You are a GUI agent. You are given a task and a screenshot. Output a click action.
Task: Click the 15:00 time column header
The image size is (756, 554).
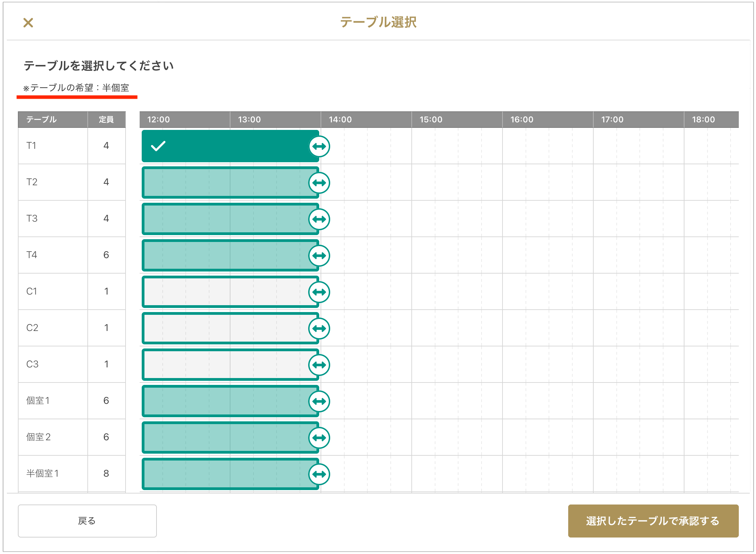(x=431, y=120)
